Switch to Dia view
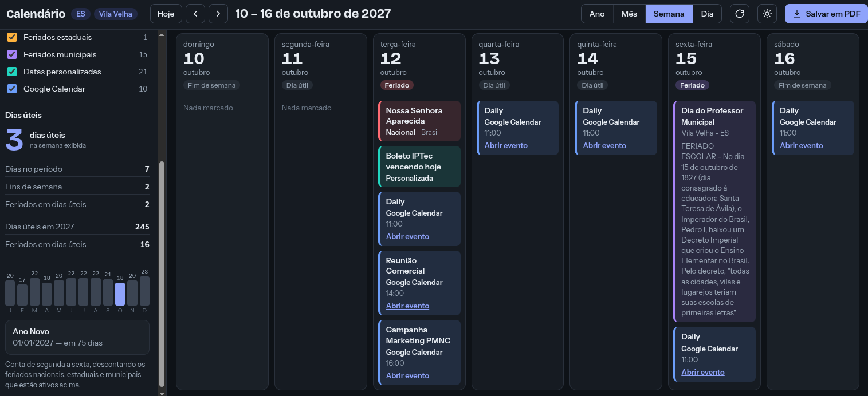This screenshot has height=396, width=868. coord(707,14)
